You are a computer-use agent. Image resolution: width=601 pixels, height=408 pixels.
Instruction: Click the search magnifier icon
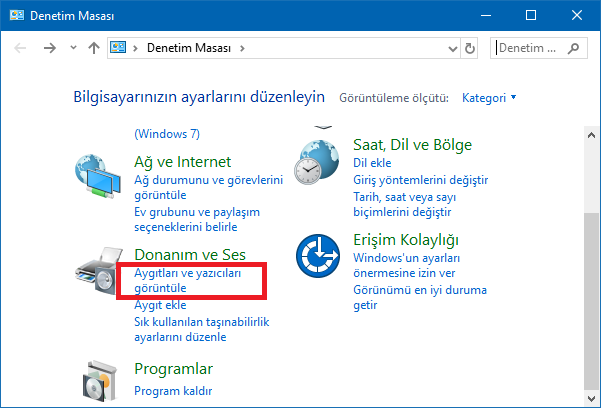573,48
